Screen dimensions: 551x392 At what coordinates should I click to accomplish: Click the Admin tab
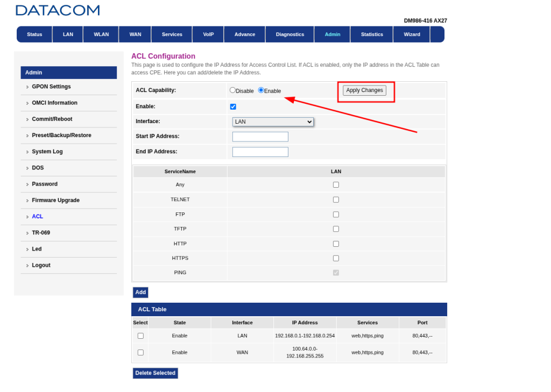click(333, 34)
